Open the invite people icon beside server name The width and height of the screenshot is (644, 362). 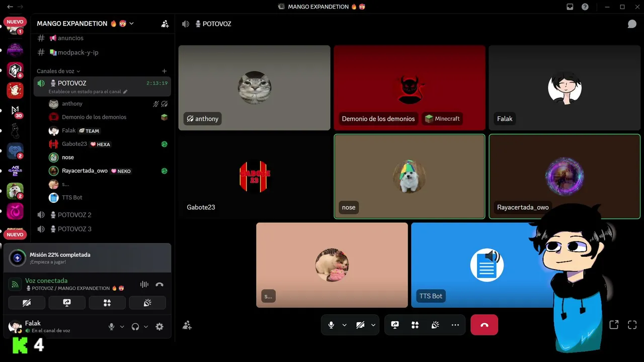click(165, 24)
